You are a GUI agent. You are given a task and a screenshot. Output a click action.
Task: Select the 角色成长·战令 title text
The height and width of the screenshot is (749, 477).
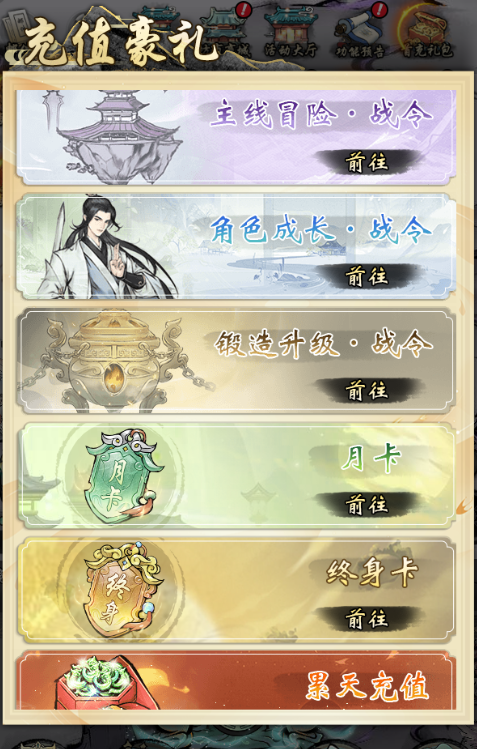point(321,229)
